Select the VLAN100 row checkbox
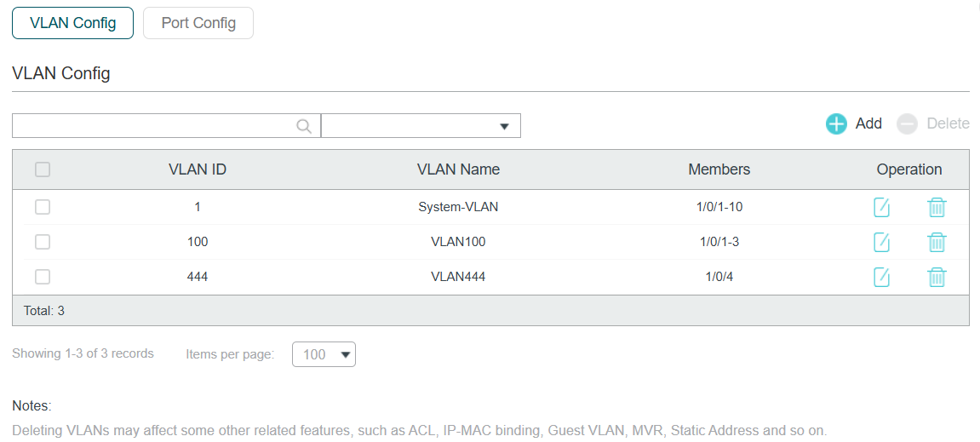Screen dimensions: 980x442 [43, 242]
